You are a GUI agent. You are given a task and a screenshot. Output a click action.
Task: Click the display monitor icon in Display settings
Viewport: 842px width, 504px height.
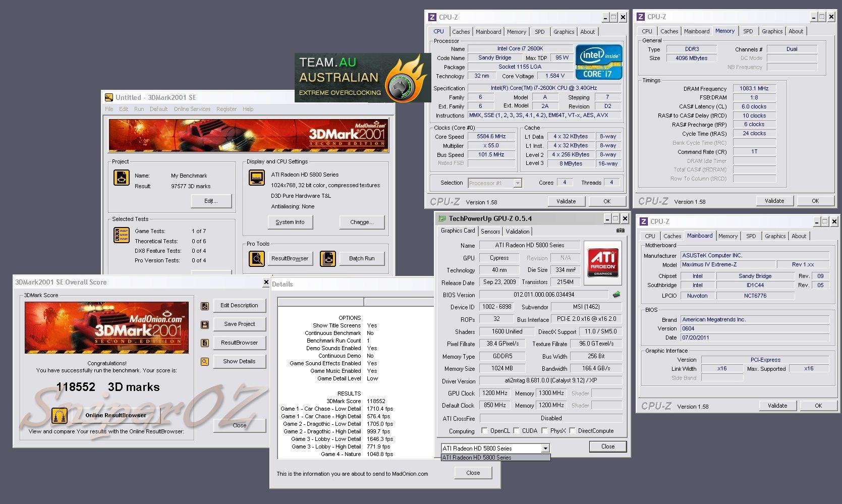(257, 178)
